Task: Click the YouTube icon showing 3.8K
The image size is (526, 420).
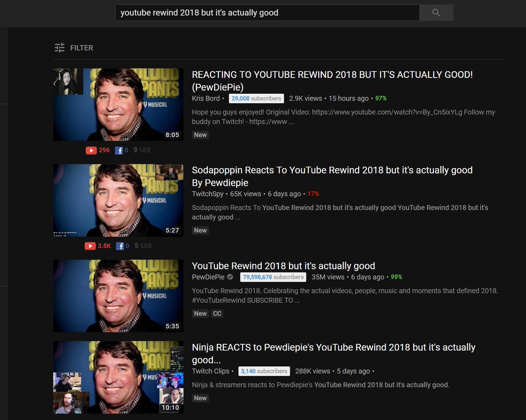Action: point(90,246)
